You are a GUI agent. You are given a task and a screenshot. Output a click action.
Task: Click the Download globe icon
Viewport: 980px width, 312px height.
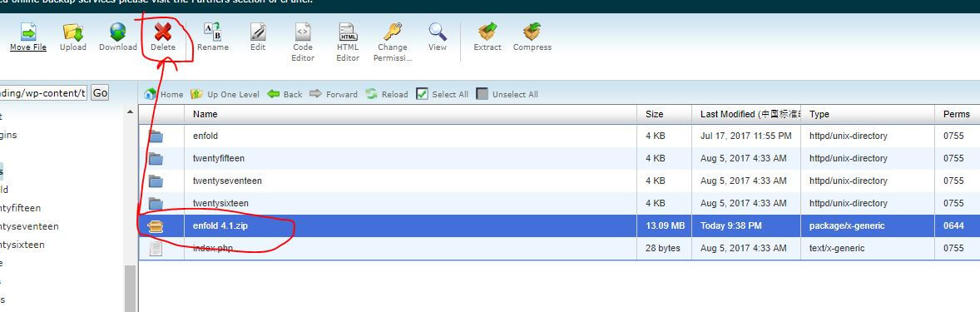[x=117, y=32]
